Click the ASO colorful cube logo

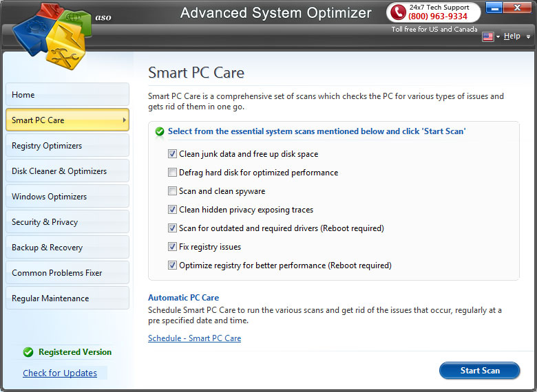click(x=52, y=35)
